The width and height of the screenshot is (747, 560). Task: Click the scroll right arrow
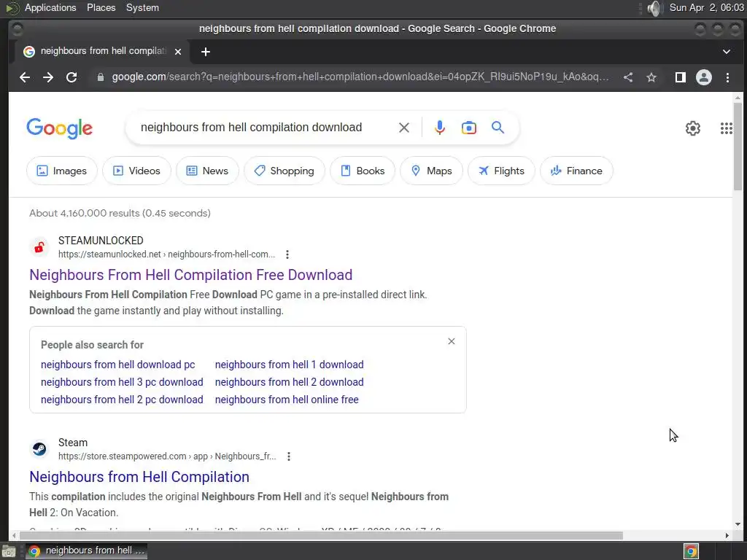coord(727,536)
